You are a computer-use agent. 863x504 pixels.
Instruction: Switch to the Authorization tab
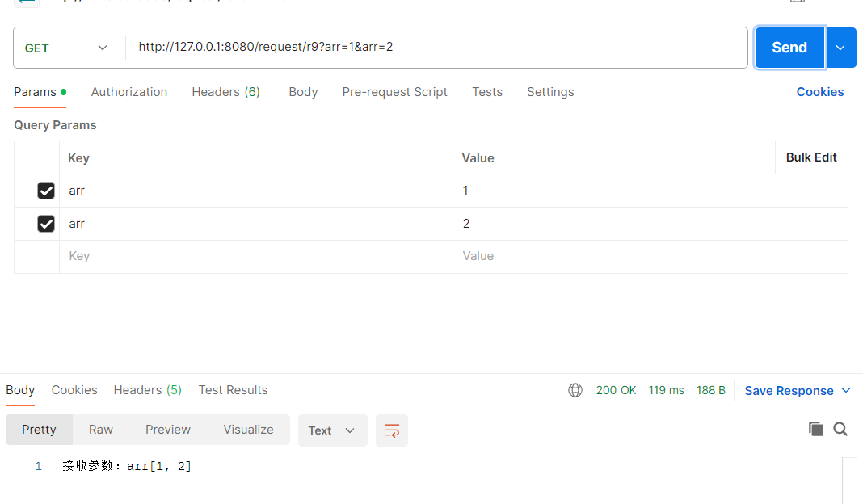pyautogui.click(x=129, y=92)
